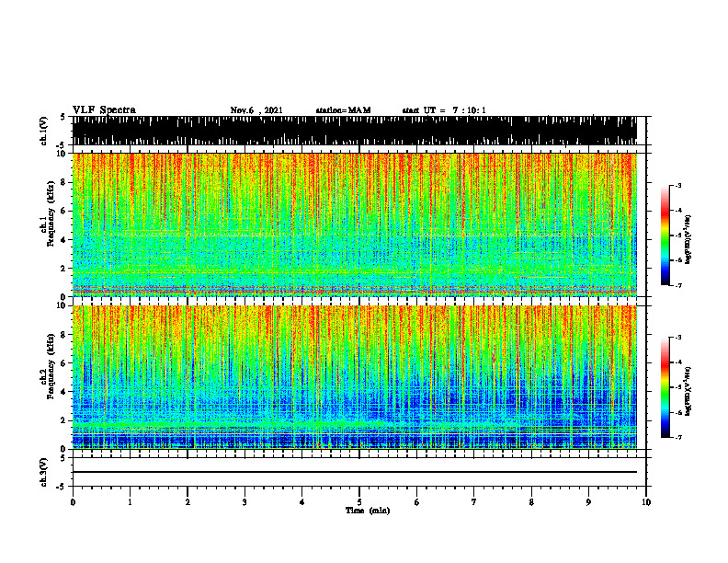Click the "6" kHz tick on ch.1 frequency axis
The image size is (728, 563).
tap(63, 211)
